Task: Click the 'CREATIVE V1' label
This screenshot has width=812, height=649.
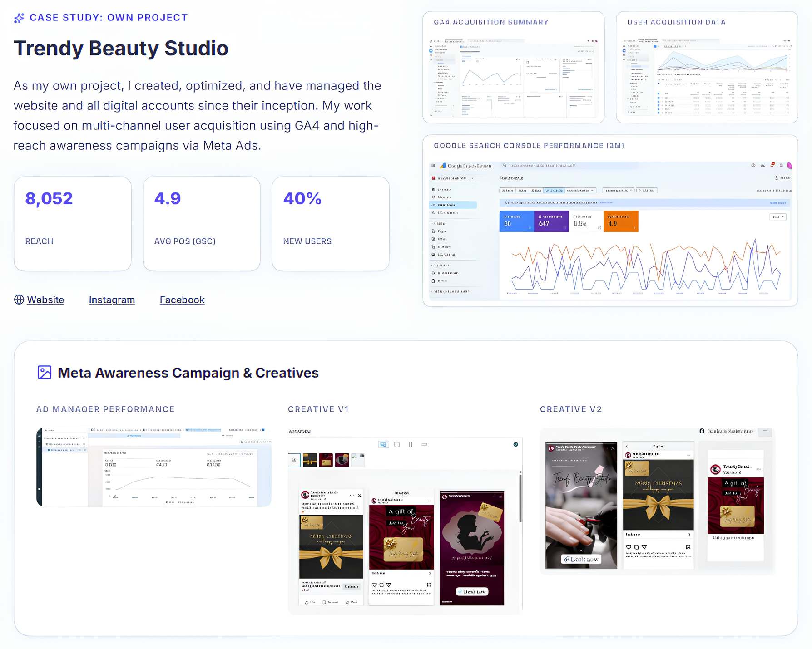Action: pos(318,409)
